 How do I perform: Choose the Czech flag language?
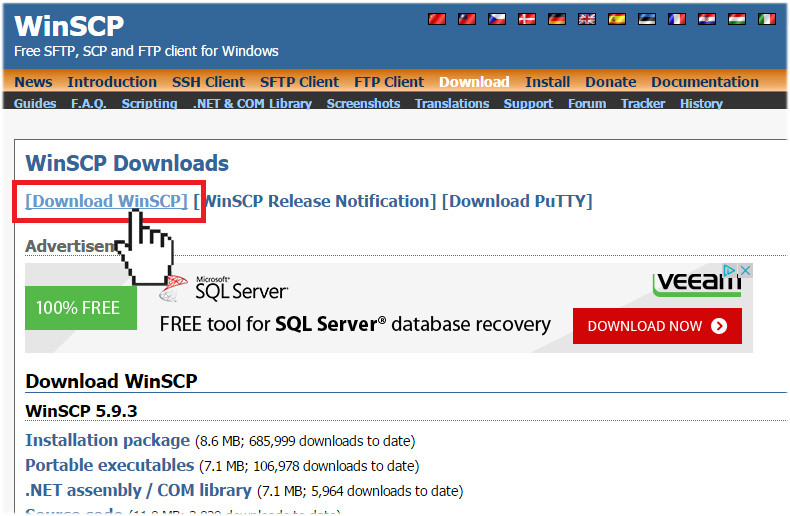click(x=497, y=19)
